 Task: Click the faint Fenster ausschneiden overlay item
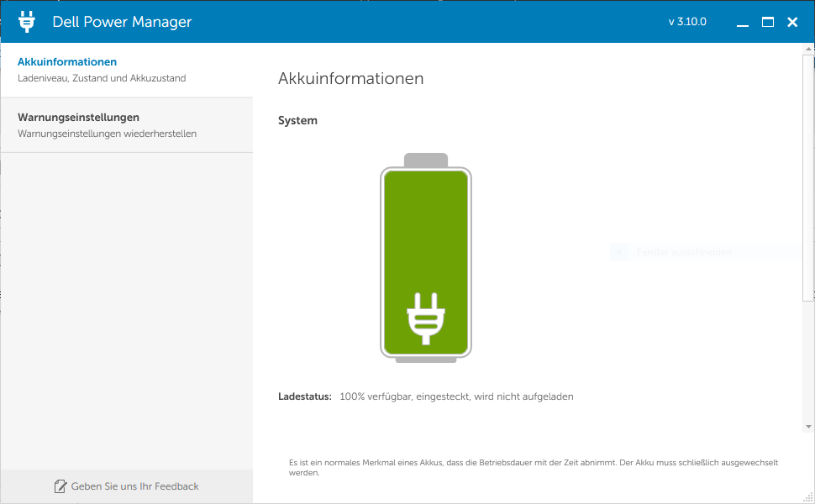(682, 252)
